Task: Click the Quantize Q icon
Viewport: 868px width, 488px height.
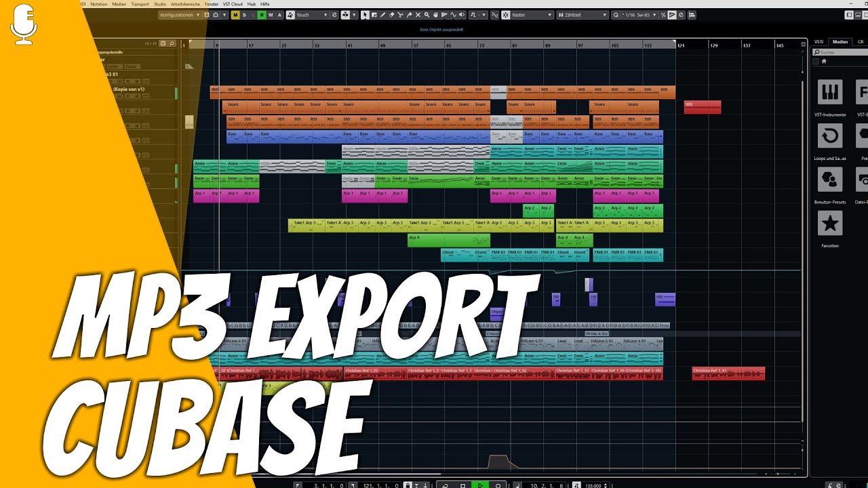Action: coord(616,15)
